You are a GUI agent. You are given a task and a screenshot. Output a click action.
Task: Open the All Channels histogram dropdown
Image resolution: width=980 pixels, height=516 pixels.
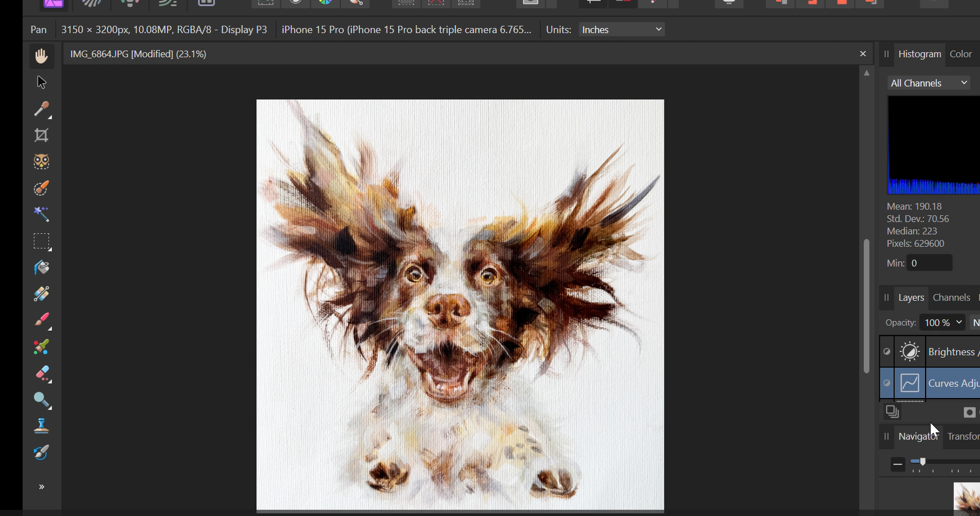929,83
